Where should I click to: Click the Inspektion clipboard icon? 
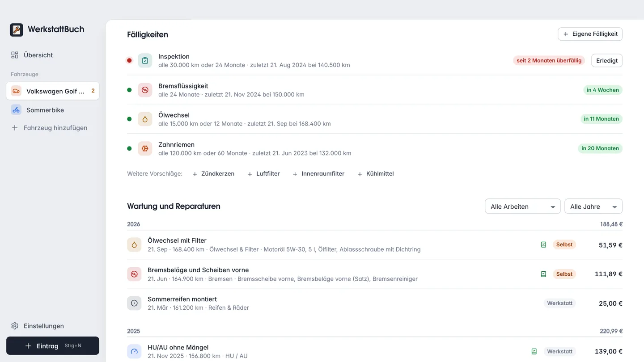pos(145,60)
